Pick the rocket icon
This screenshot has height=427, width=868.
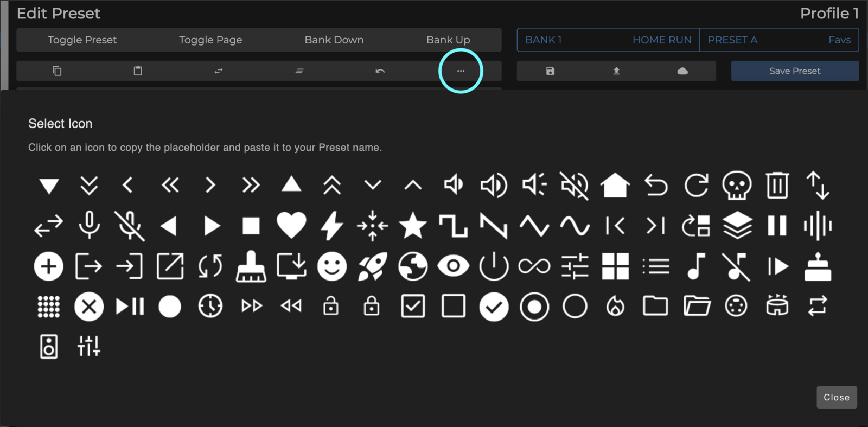tap(372, 266)
